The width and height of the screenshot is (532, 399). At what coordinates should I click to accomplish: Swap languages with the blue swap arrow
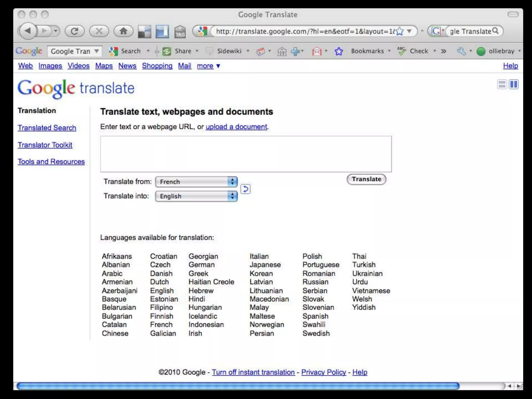pos(245,189)
